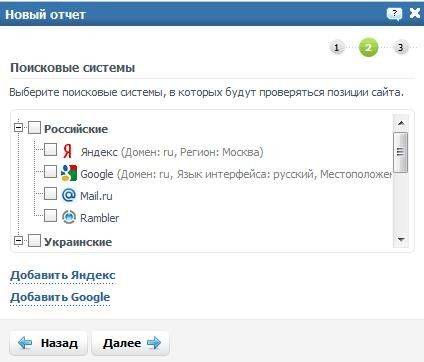The width and height of the screenshot is (424, 362).
Task: Click the Yandex search engine logo
Action: (x=68, y=151)
